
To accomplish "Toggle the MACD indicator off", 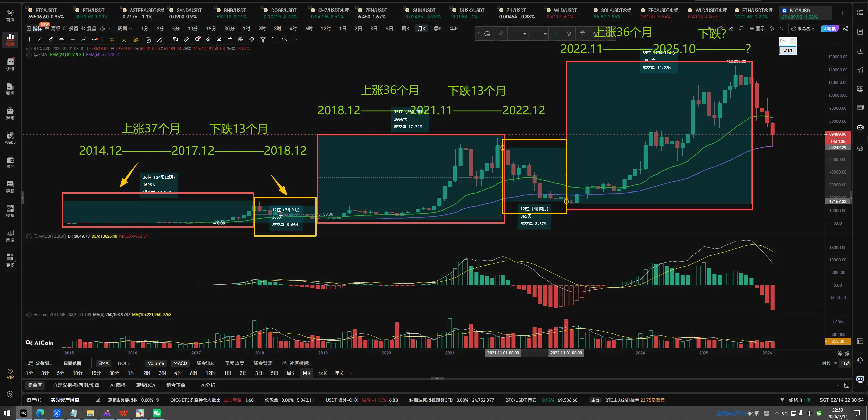I will [x=180, y=363].
